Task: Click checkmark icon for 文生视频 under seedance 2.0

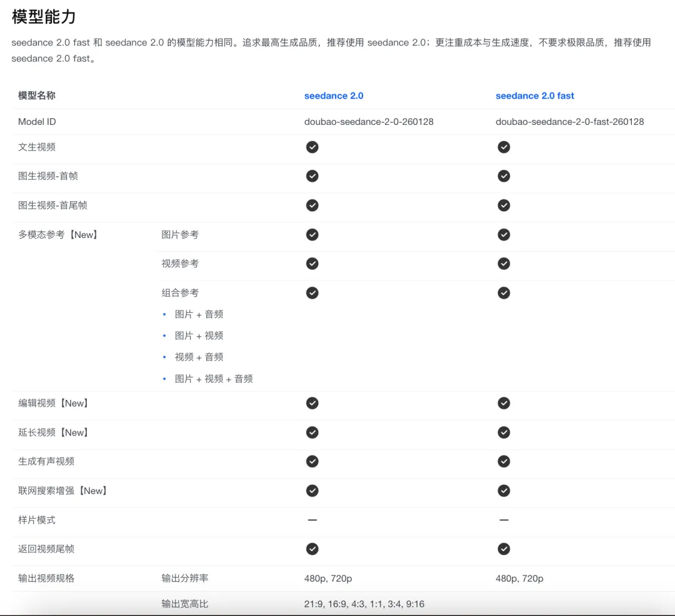Action: (312, 147)
